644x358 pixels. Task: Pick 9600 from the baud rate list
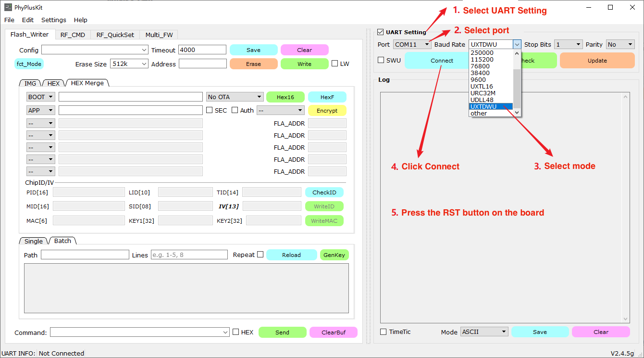point(491,80)
